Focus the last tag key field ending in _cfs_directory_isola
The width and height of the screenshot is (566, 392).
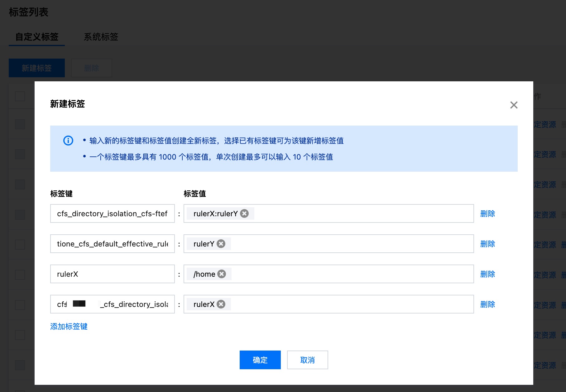click(113, 304)
